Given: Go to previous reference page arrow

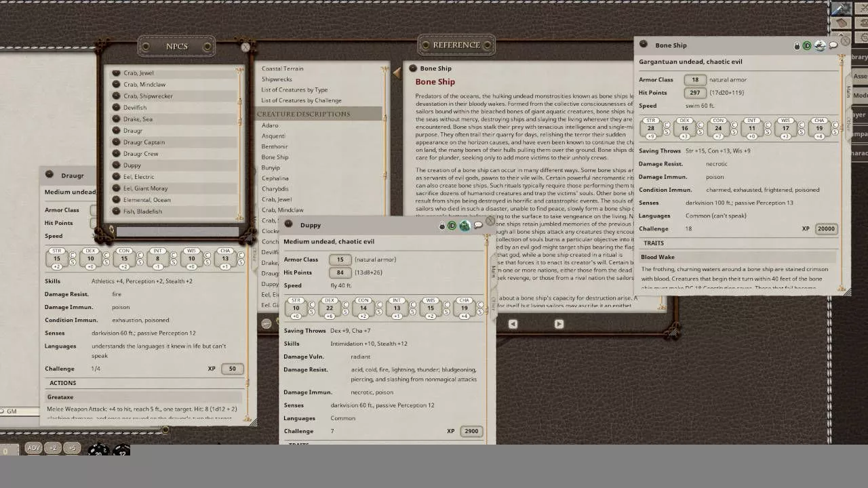Looking at the screenshot, I should (x=513, y=324).
